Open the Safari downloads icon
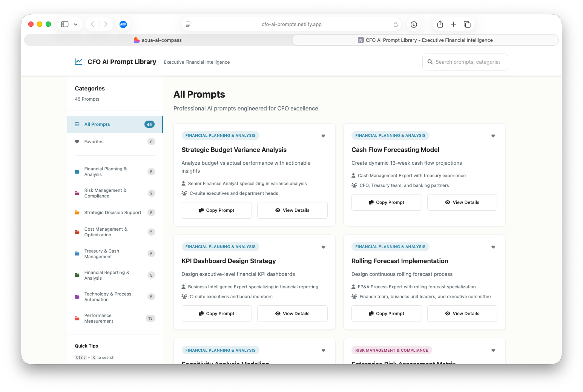 [414, 24]
